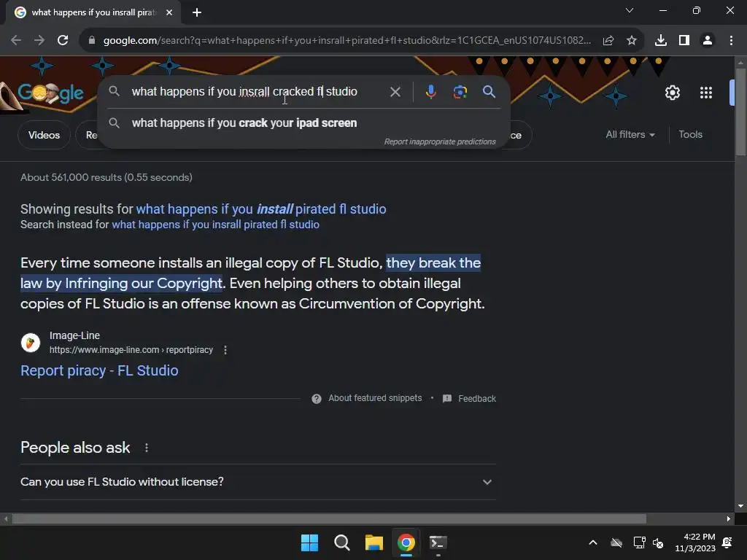Image resolution: width=747 pixels, height=560 pixels.
Task: Submit search with magnifier button
Action: click(x=489, y=92)
